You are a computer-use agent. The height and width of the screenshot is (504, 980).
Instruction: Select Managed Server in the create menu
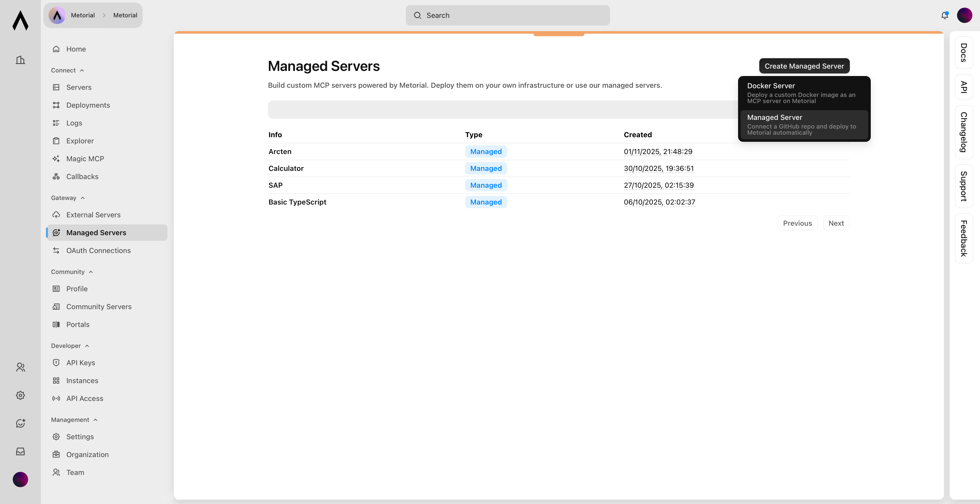coord(804,124)
